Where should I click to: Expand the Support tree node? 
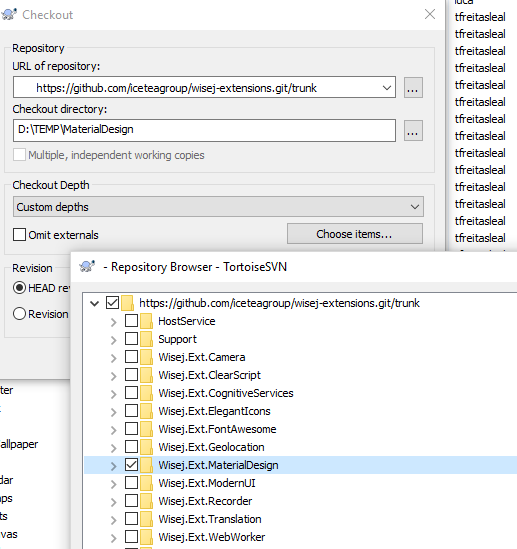(x=113, y=340)
